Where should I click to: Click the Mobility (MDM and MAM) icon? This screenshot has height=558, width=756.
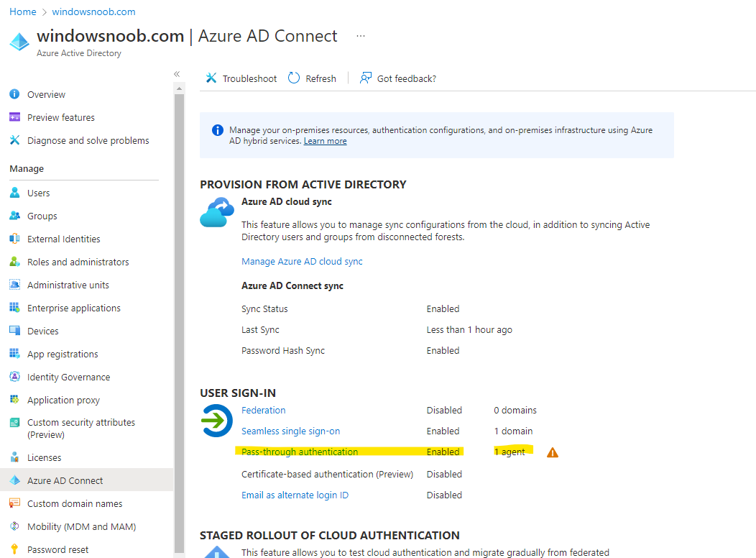(x=14, y=526)
